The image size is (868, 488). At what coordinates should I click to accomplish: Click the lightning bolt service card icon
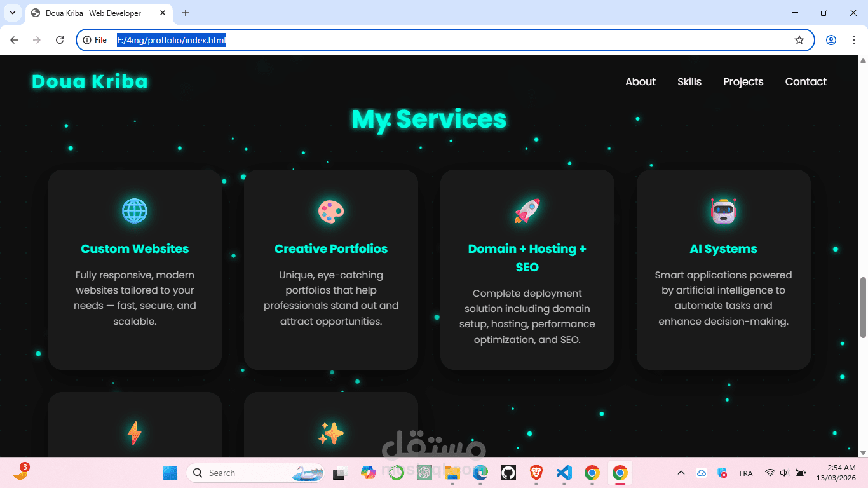[x=135, y=434]
